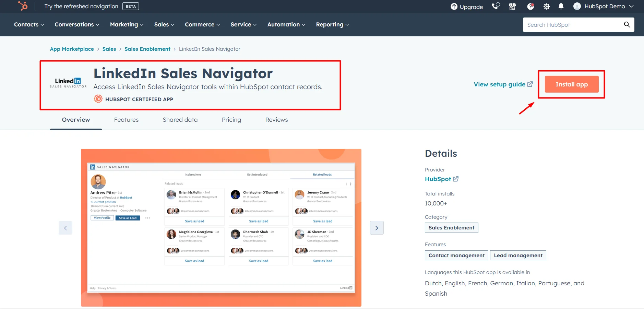Advance the screenshot carousel with right arrow

377,227
